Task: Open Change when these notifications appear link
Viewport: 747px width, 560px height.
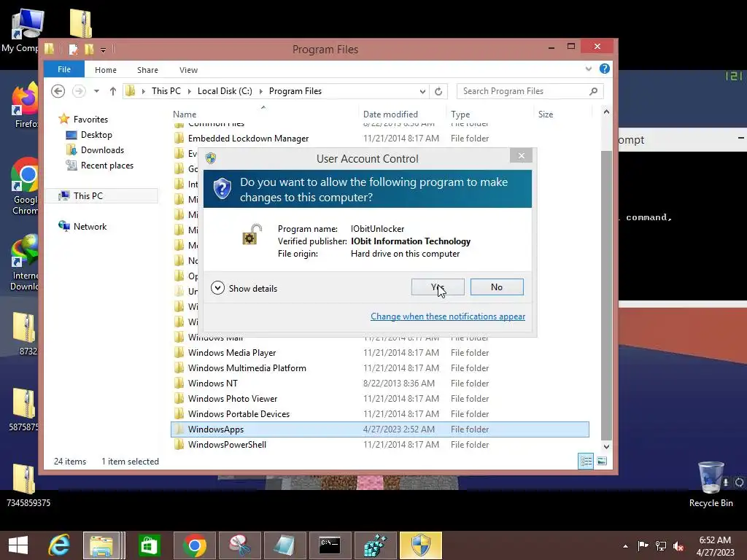Action: pyautogui.click(x=448, y=316)
